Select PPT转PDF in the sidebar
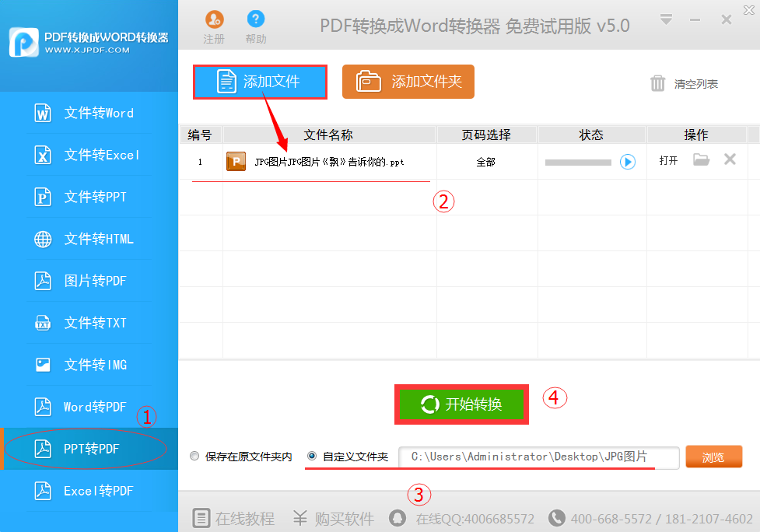The image size is (760, 532). coord(89,449)
